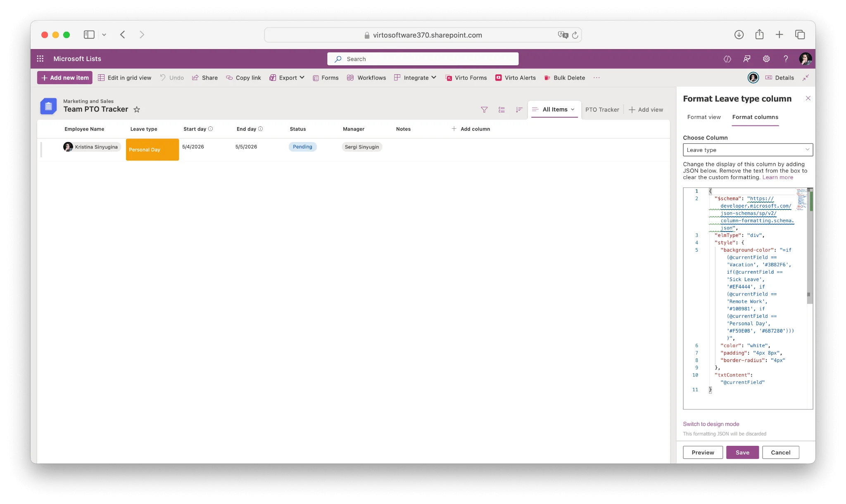Click Copy link in the toolbar

click(x=243, y=78)
